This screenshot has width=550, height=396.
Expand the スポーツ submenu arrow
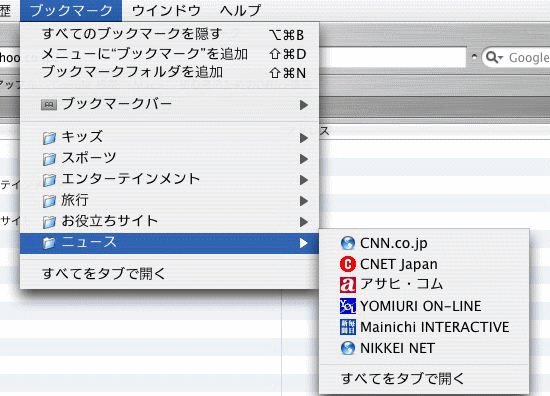click(x=304, y=159)
